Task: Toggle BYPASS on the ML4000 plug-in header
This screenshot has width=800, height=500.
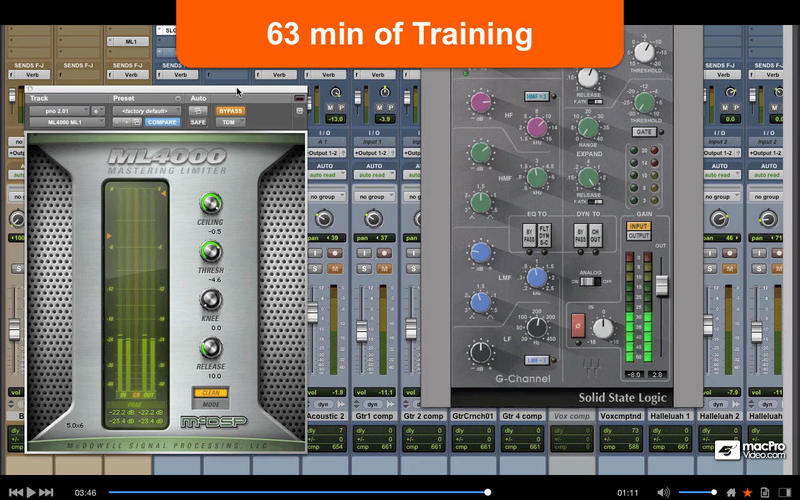Action: point(231,111)
